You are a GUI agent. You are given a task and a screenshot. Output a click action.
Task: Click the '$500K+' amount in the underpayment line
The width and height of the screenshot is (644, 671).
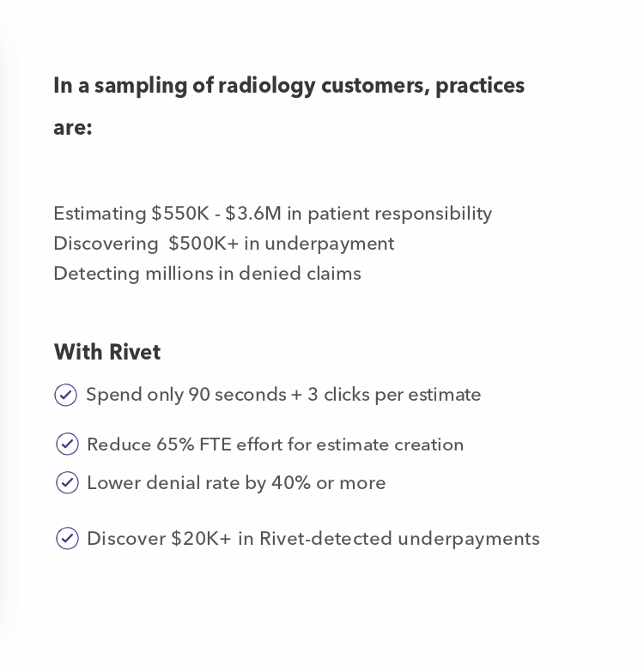[x=204, y=243]
